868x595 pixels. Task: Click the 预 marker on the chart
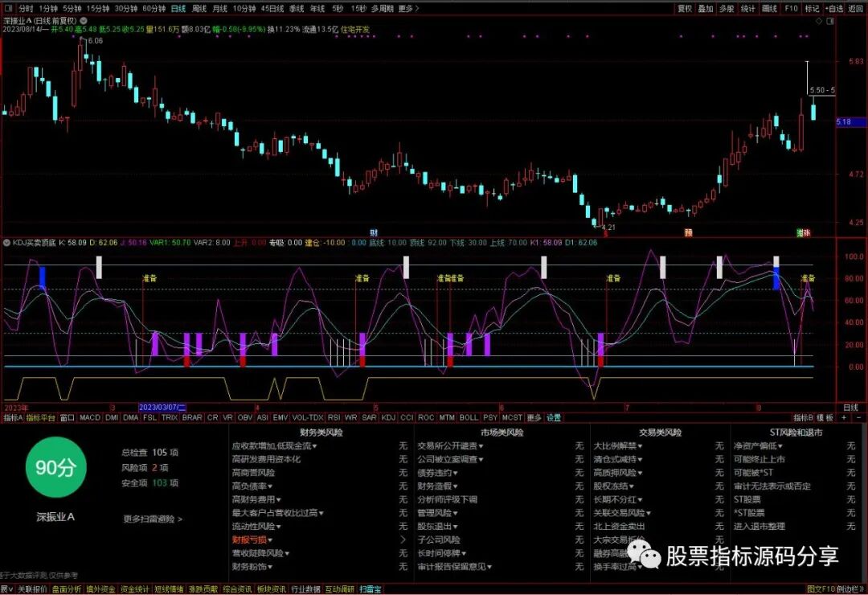pyautogui.click(x=688, y=232)
